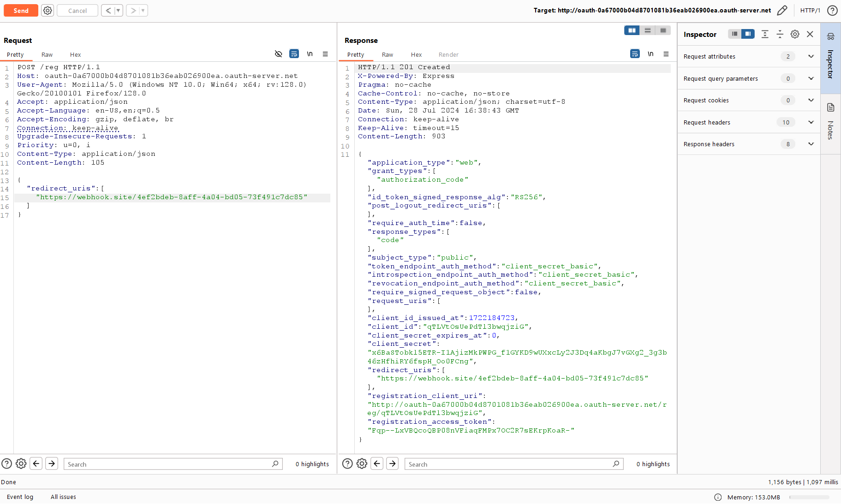Click the memory usage bar
The height and width of the screenshot is (504, 841).
coord(809,497)
